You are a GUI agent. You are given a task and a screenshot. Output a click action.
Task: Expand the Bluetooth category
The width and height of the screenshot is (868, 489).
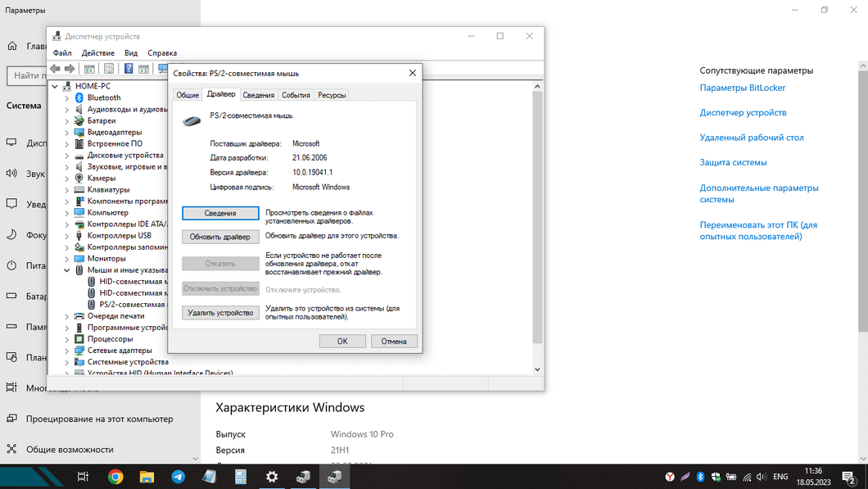point(67,97)
